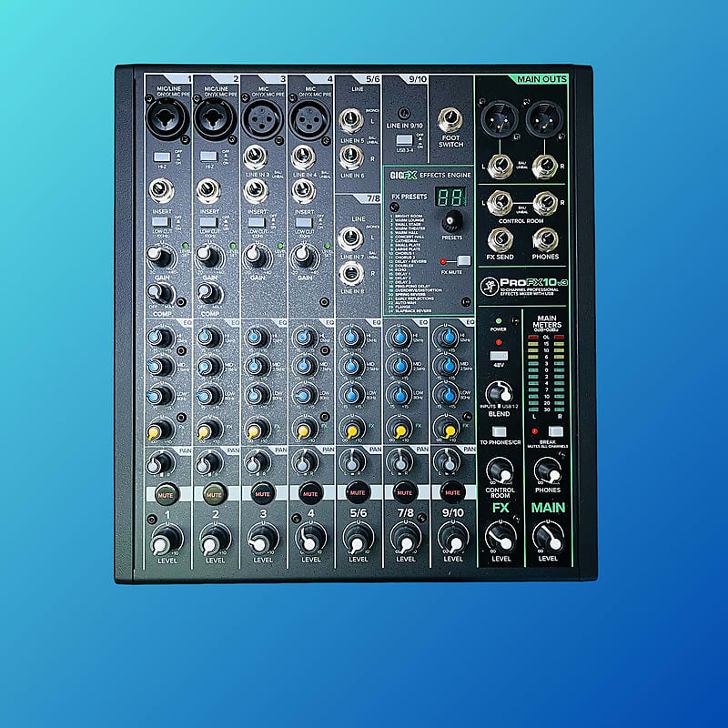Click the FX master Level knob

[x=500, y=538]
